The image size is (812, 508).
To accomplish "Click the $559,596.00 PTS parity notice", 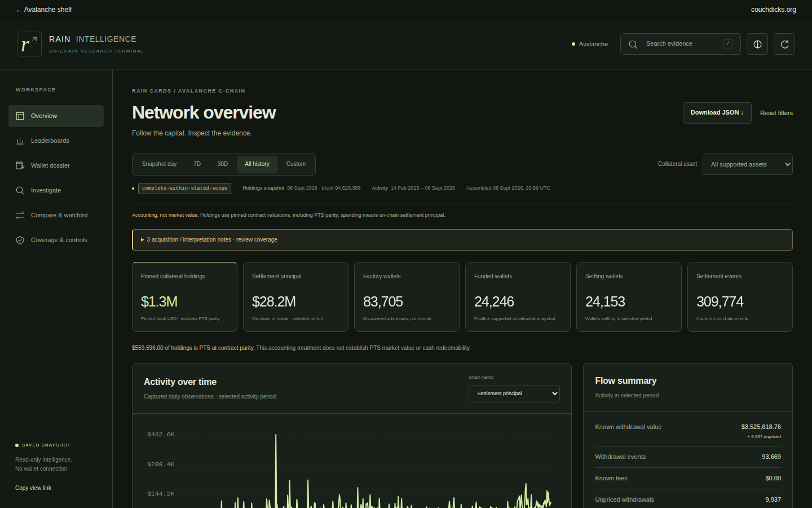I will pos(301,348).
